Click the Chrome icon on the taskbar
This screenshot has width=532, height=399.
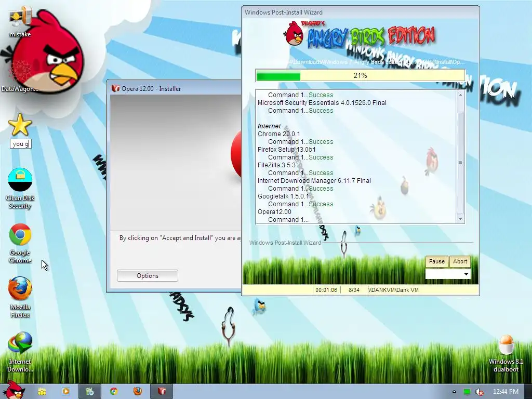click(x=114, y=392)
